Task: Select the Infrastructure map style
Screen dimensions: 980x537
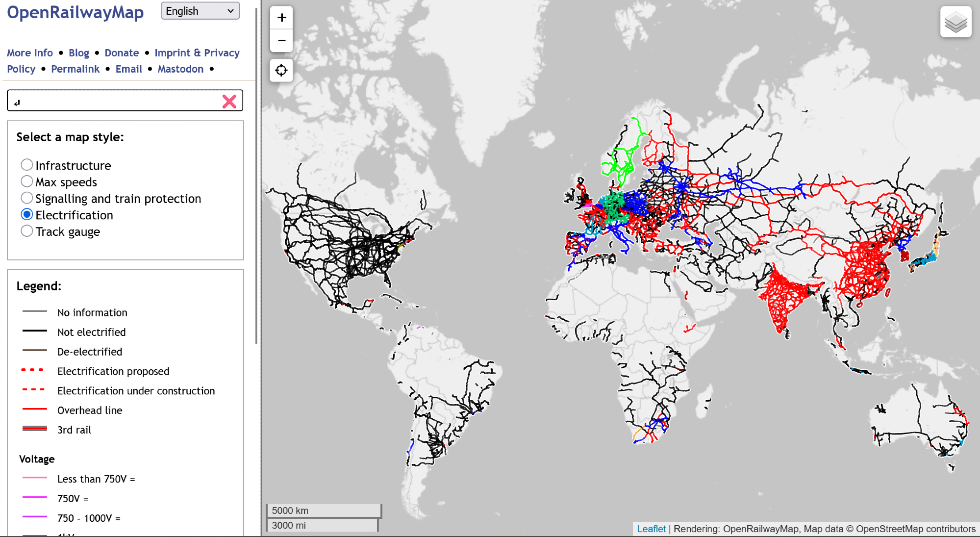Action: (x=27, y=165)
